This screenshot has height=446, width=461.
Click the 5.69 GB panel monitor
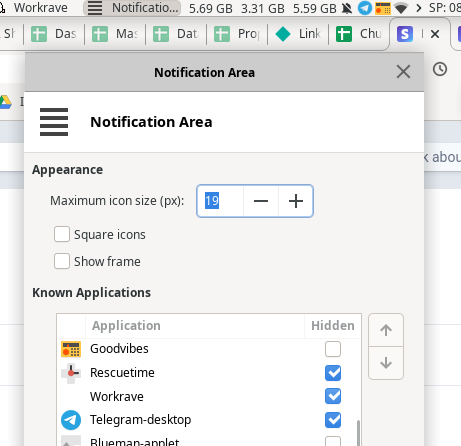(211, 8)
